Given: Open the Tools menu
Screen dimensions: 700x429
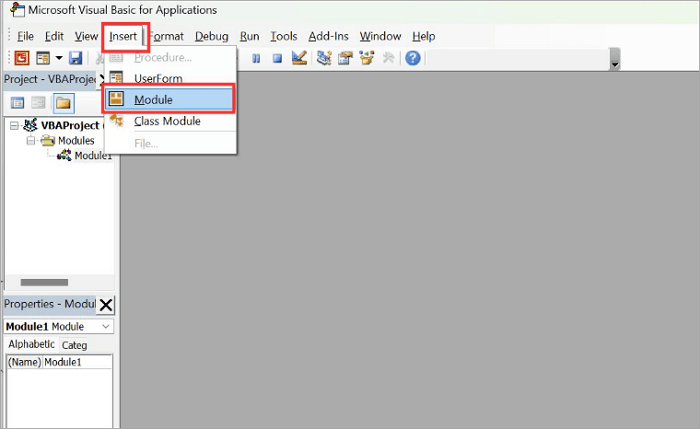Looking at the screenshot, I should tap(283, 36).
